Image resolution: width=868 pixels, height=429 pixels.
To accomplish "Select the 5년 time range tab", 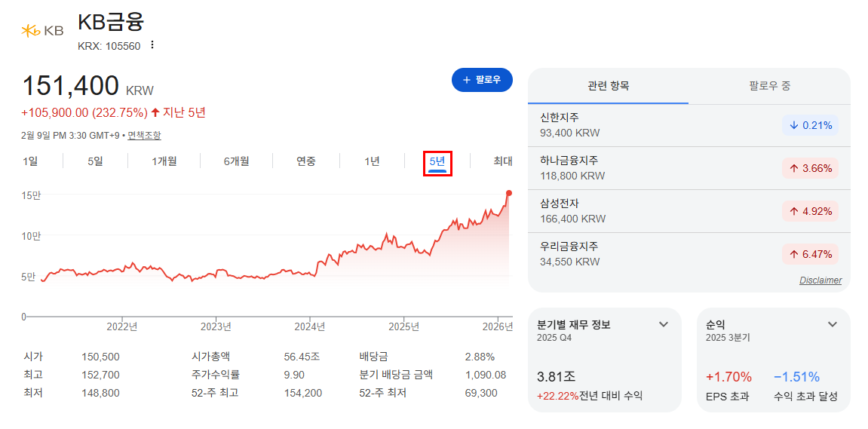I will tap(437, 162).
